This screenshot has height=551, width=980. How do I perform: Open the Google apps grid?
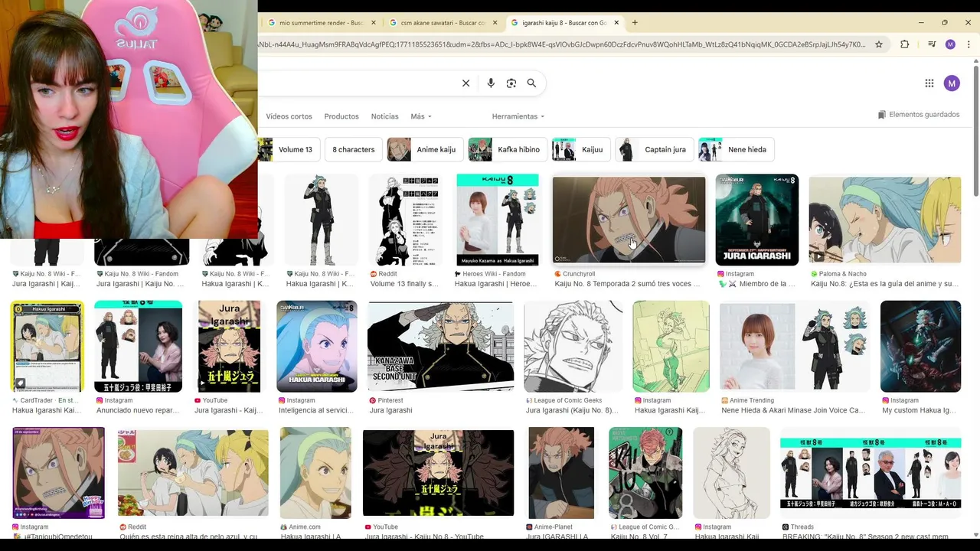(929, 83)
